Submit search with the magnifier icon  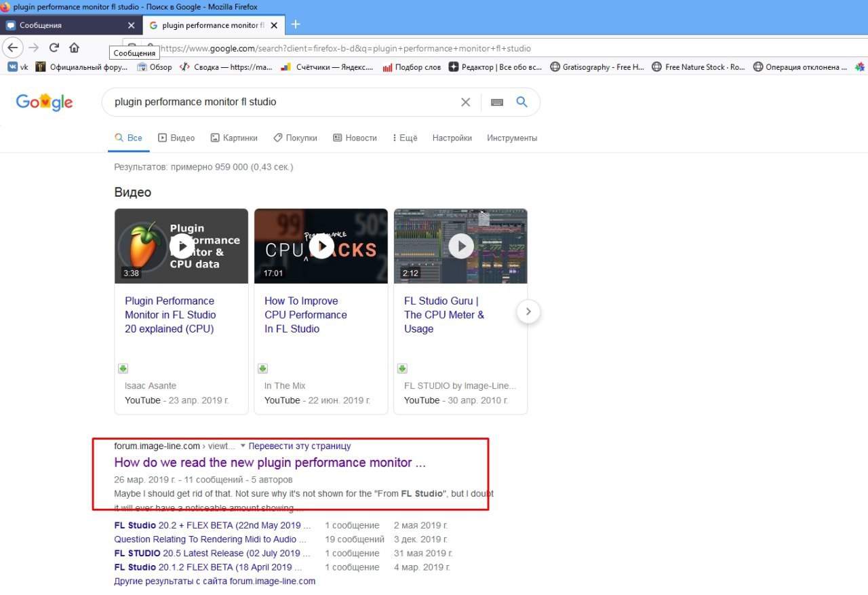pos(521,102)
